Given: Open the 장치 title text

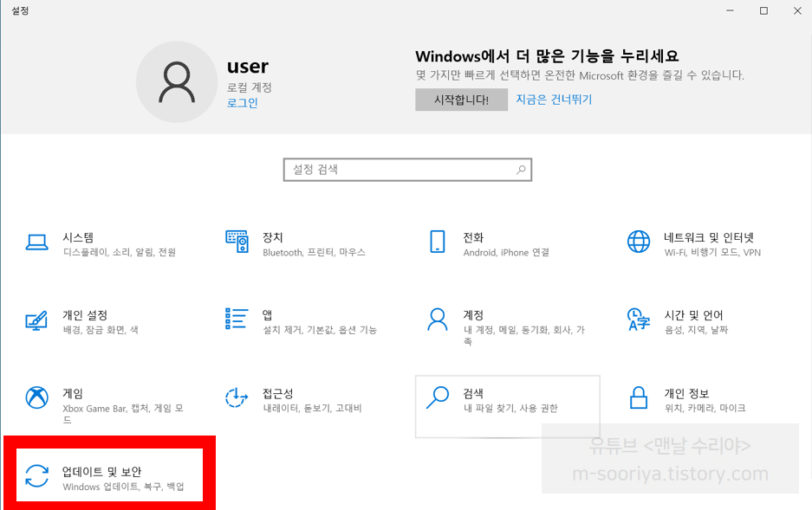Looking at the screenshot, I should 273,237.
